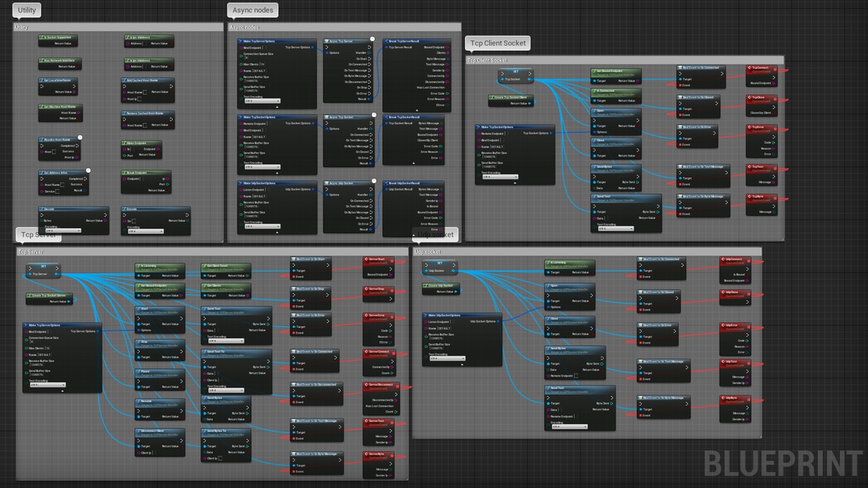Click the red delegate pin on UdpConnect event
Image resolution: width=868 pixels, height=488 pixels.
(749, 260)
